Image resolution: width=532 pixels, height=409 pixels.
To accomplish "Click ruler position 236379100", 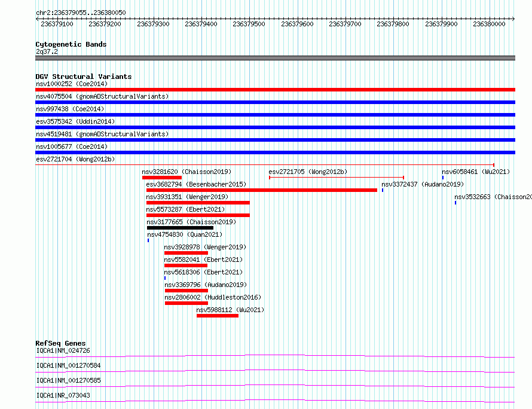I will point(57,24).
